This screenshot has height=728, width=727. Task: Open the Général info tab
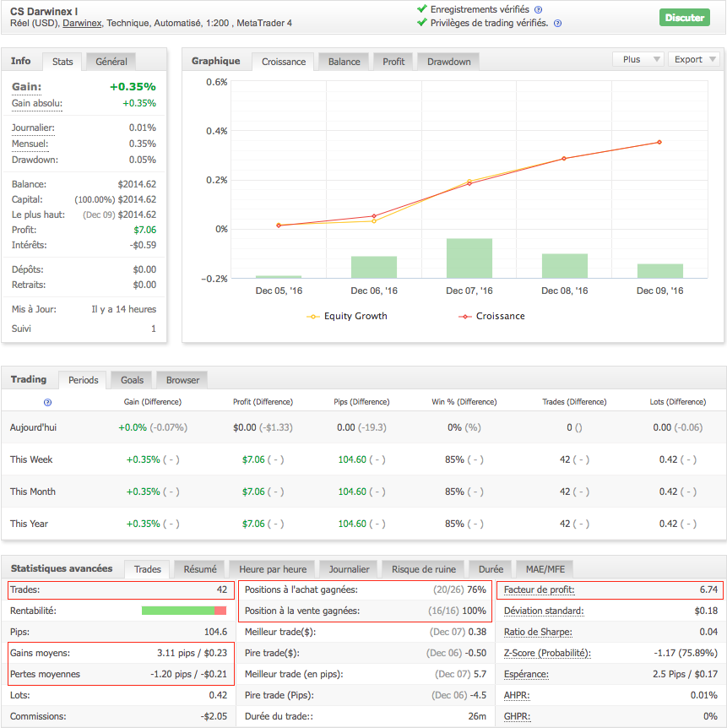tap(111, 62)
